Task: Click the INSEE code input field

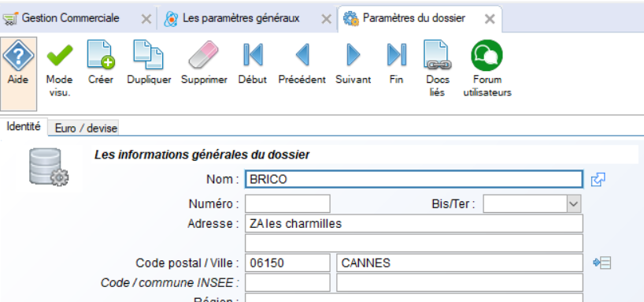Action: click(x=287, y=282)
